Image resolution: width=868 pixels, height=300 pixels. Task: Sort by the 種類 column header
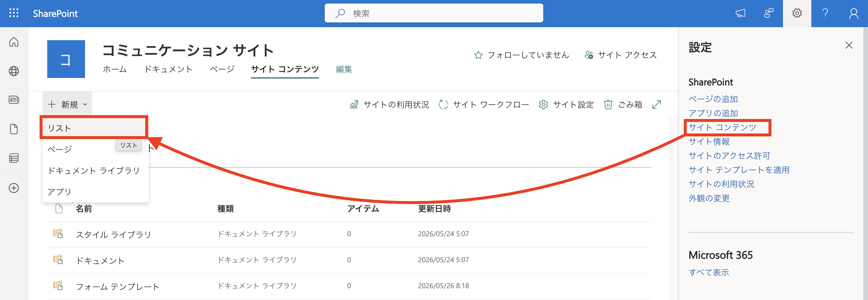click(x=226, y=209)
